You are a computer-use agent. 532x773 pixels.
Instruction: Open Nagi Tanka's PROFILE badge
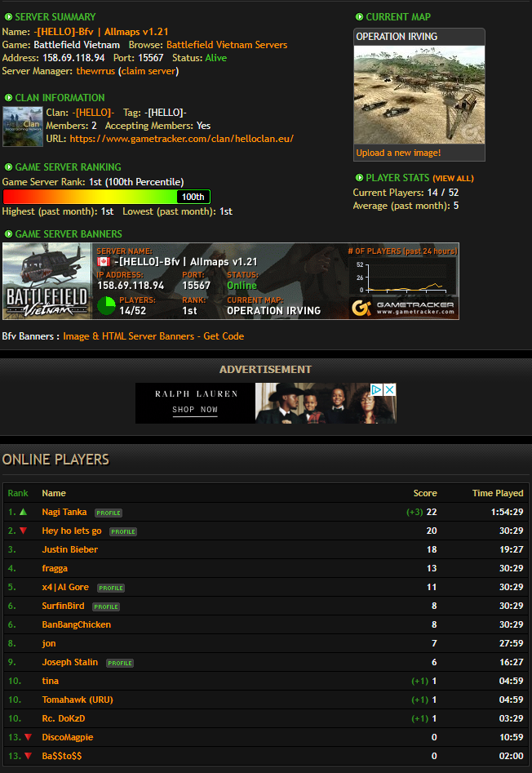tap(109, 513)
